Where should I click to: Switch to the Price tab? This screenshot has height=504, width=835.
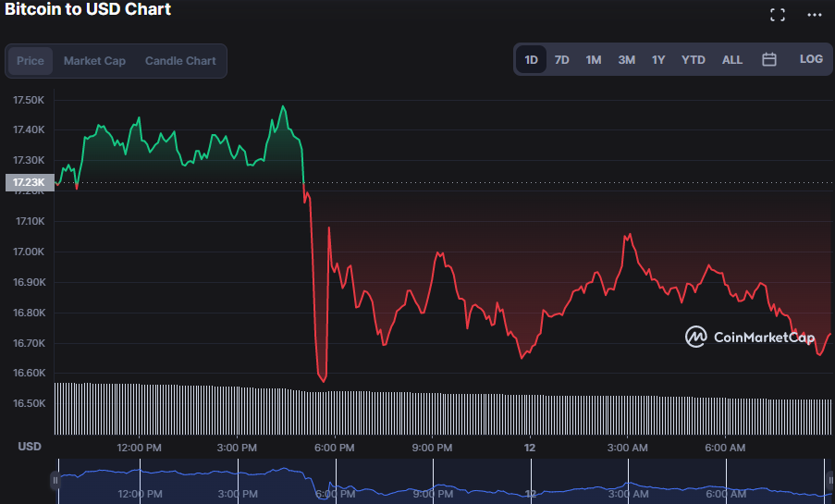pyautogui.click(x=31, y=61)
